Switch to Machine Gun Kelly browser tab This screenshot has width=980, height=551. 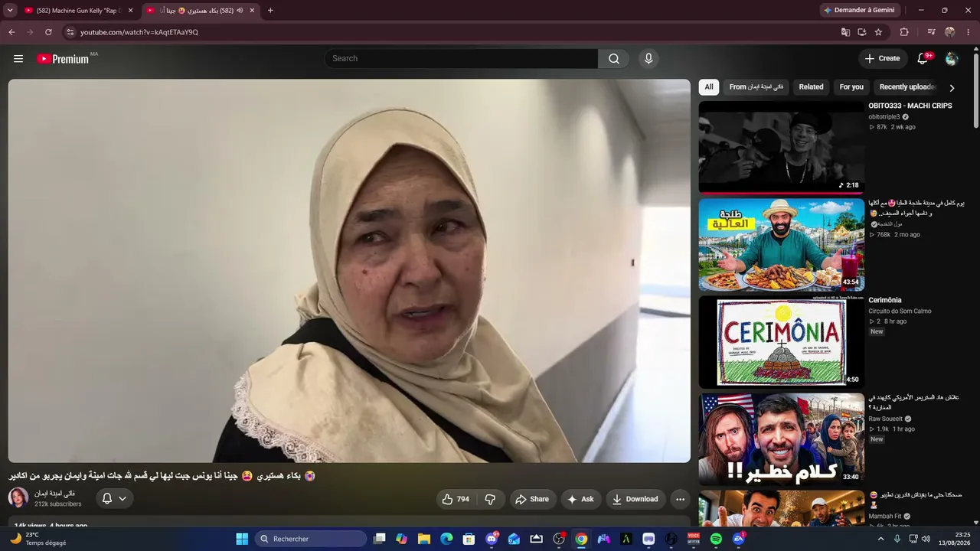[78, 11]
